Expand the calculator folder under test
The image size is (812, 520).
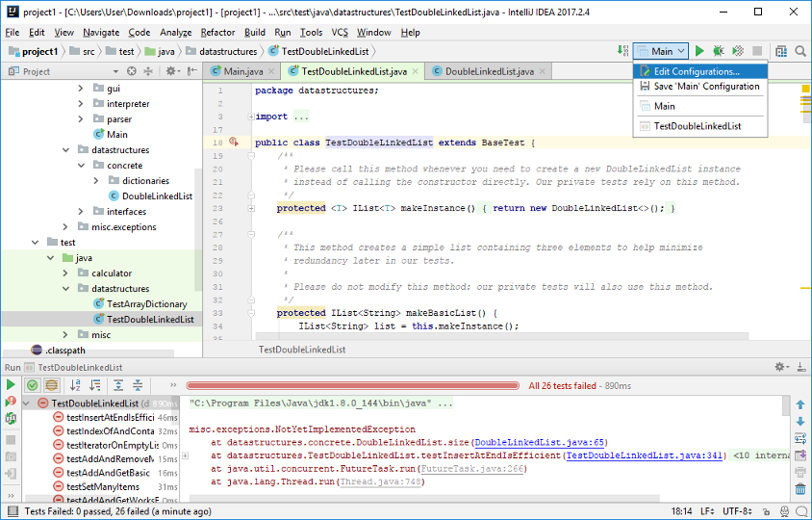point(65,273)
